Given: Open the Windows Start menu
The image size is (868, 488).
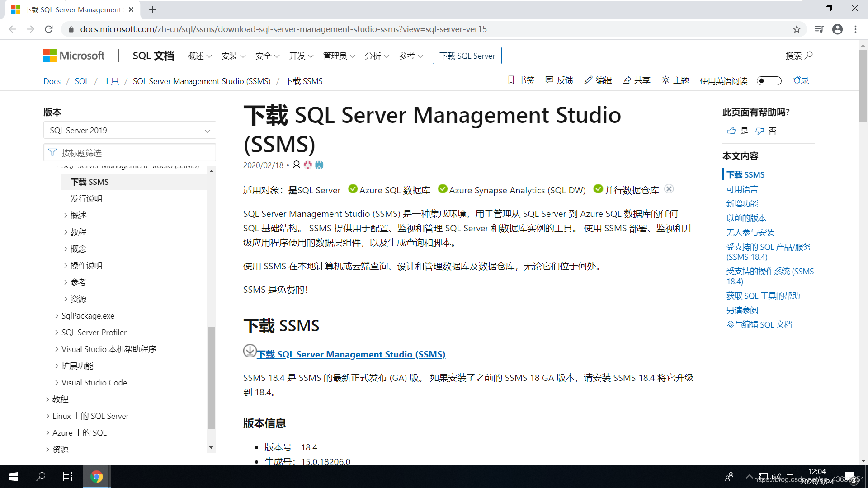Looking at the screenshot, I should tap(14, 477).
